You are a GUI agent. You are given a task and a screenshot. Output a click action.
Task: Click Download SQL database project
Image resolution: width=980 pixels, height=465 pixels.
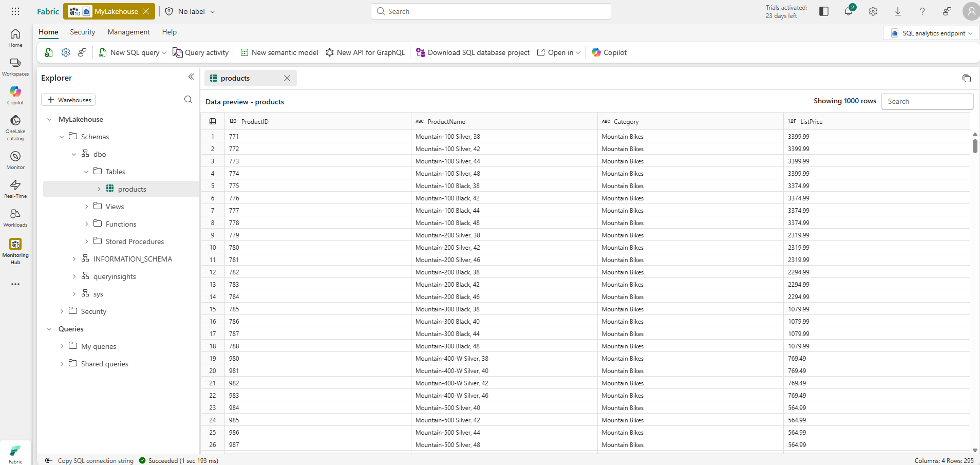tap(473, 52)
